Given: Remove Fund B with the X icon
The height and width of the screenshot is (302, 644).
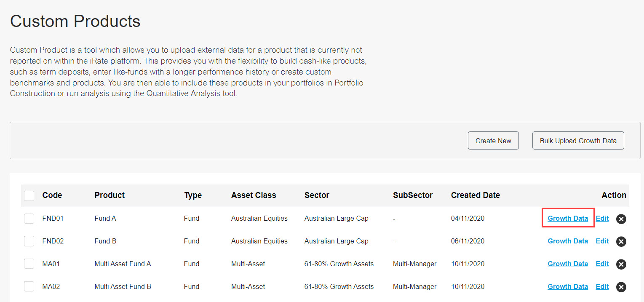Looking at the screenshot, I should [x=621, y=241].
